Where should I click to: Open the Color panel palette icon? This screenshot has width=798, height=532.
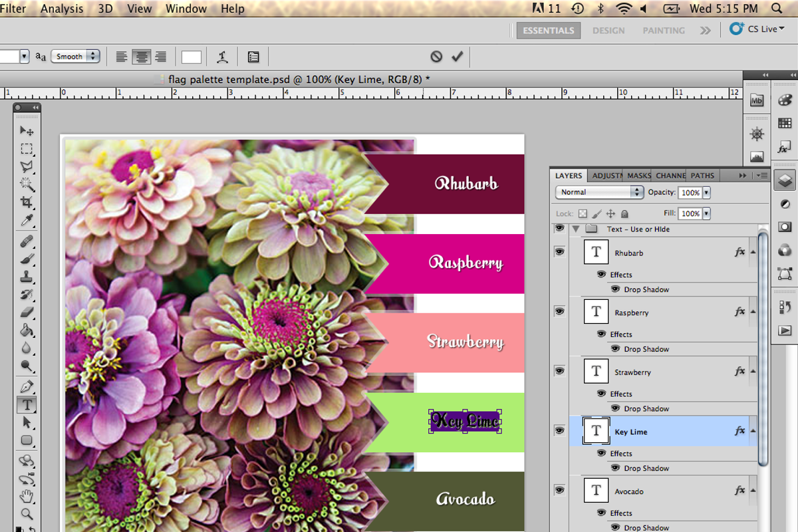coord(785,100)
